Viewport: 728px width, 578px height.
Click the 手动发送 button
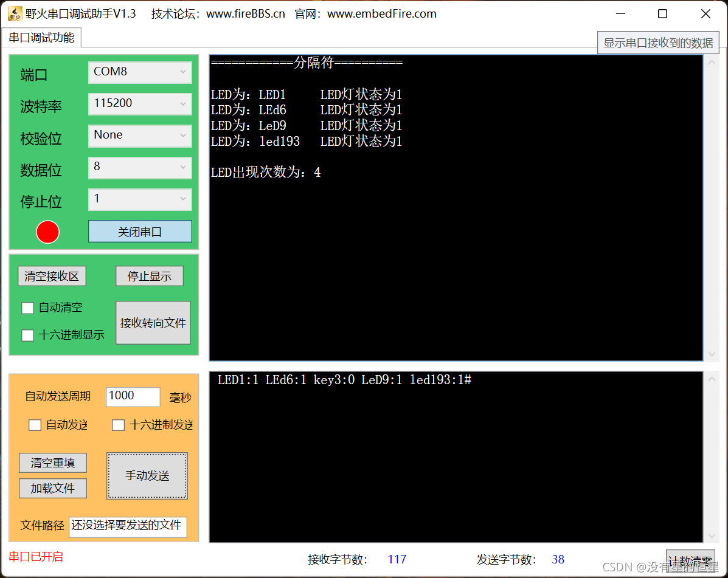[x=147, y=475]
